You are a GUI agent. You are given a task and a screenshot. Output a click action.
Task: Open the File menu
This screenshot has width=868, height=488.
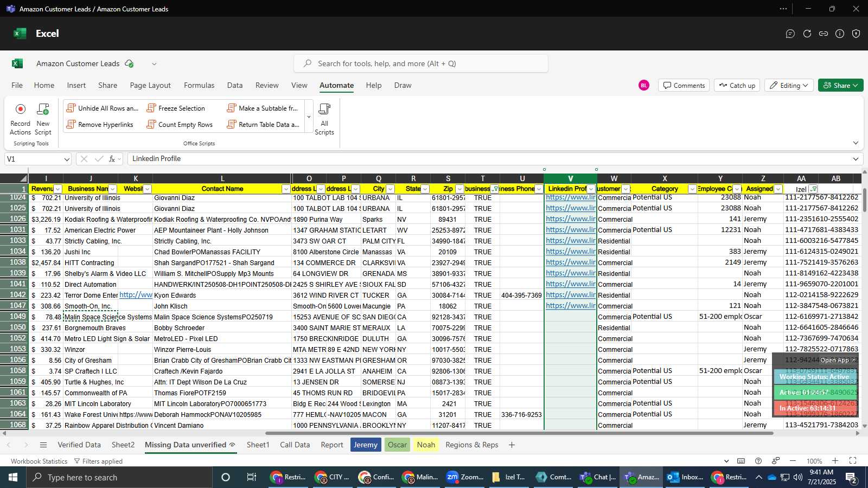pos(17,86)
